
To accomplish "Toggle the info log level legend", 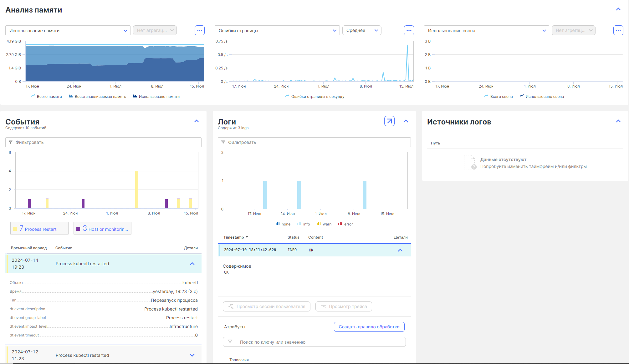I will click(304, 224).
